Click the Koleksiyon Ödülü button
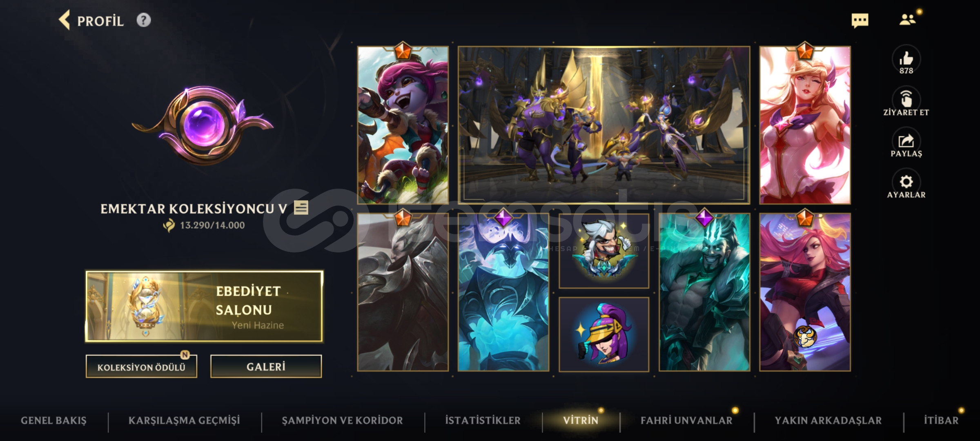Image resolution: width=980 pixels, height=441 pixels. tap(141, 367)
